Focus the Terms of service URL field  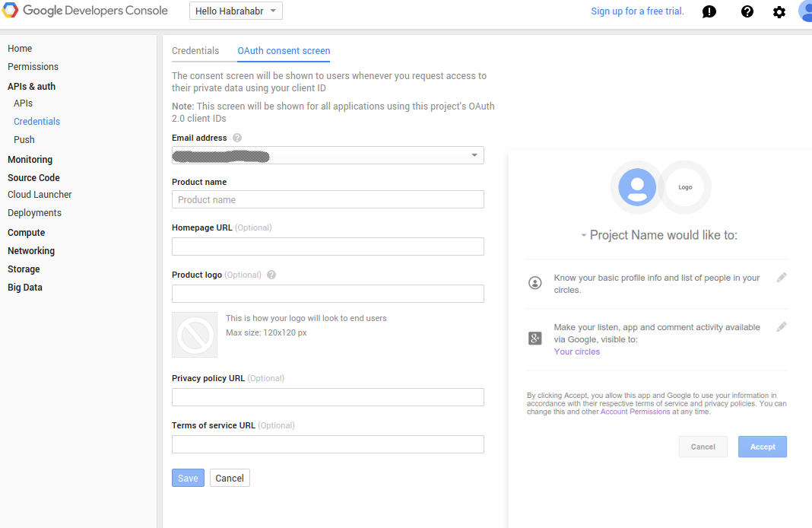pyautogui.click(x=328, y=444)
